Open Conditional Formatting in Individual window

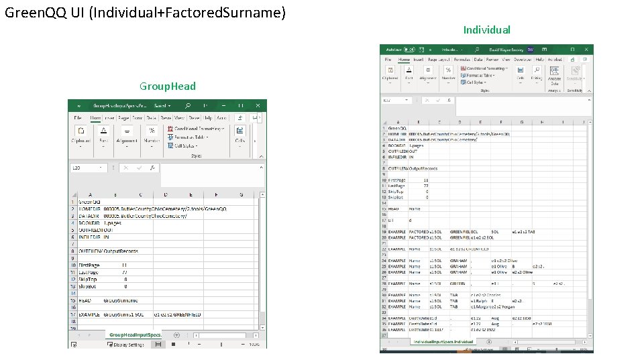[484, 68]
